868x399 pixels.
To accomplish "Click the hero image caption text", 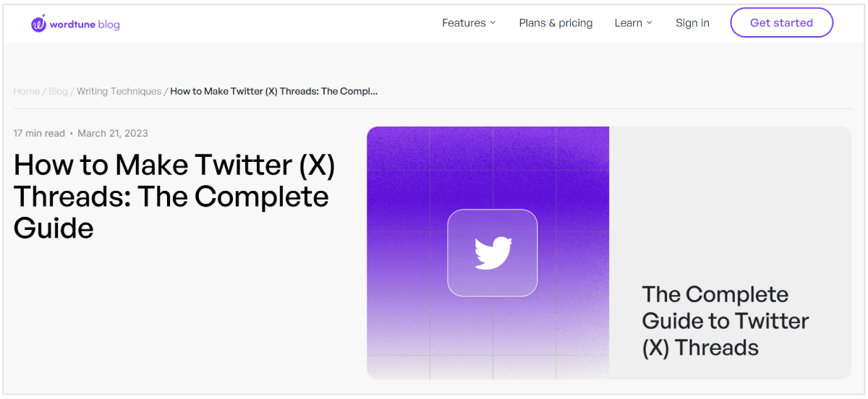I will [725, 321].
